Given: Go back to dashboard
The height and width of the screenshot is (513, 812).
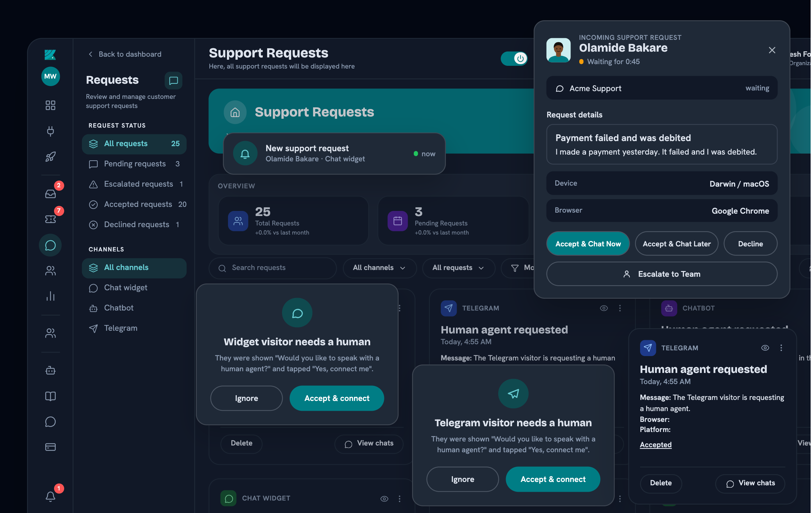Looking at the screenshot, I should pos(125,54).
